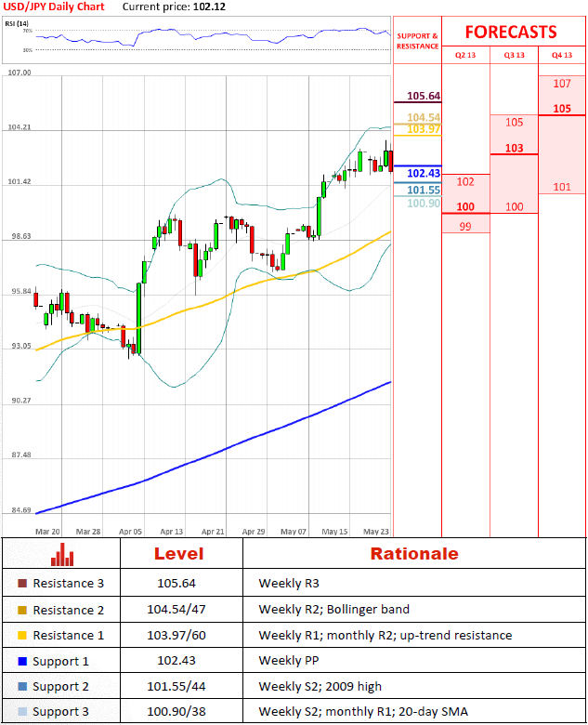Click the 'Weekly PP' rationale cell
Image resolution: width=588 pixels, height=725 pixels.
289,661
